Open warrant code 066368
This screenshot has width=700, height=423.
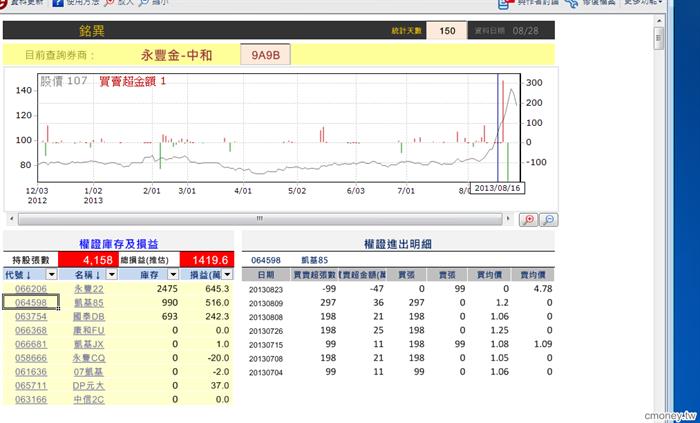point(31,330)
